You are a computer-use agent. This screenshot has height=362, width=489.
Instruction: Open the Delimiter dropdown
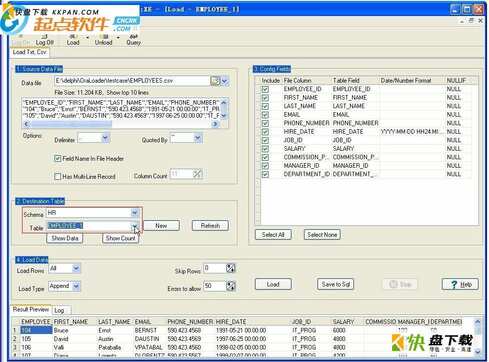click(x=105, y=138)
